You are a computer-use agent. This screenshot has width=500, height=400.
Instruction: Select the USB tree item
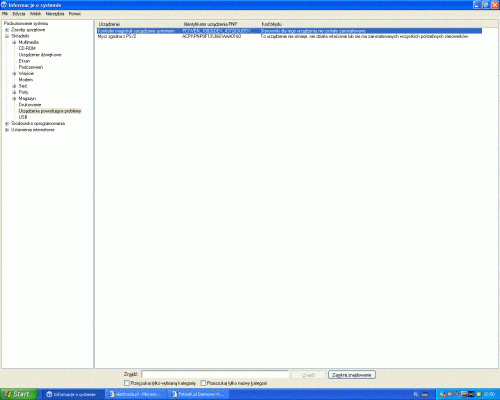(x=23, y=117)
